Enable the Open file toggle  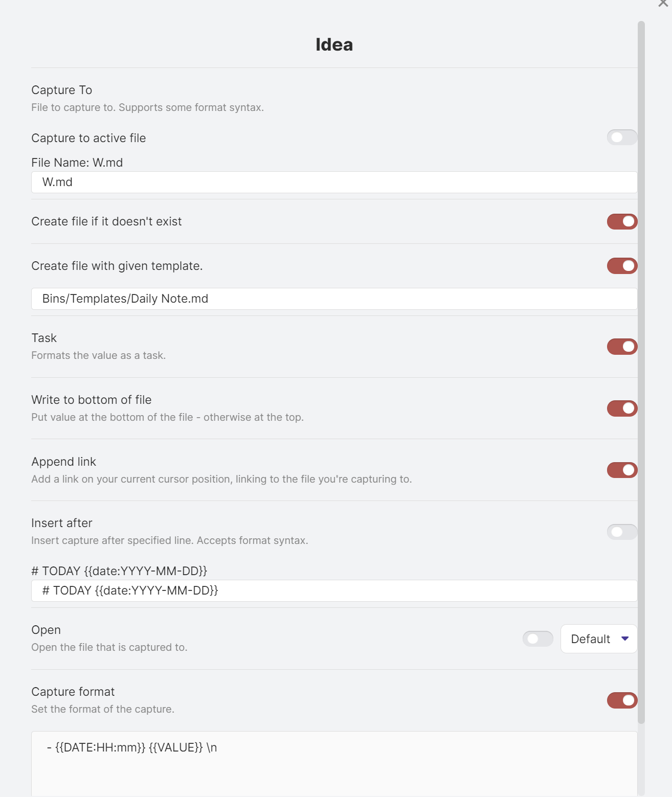[537, 638]
